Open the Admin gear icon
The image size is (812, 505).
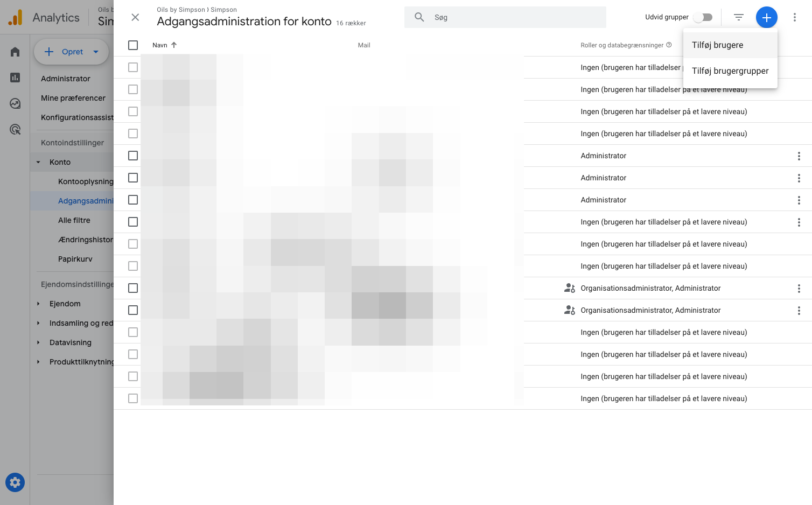pyautogui.click(x=15, y=482)
